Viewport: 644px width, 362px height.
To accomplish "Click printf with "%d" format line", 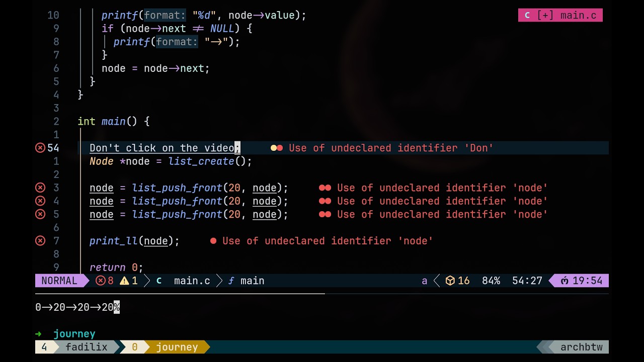I will [x=204, y=15].
